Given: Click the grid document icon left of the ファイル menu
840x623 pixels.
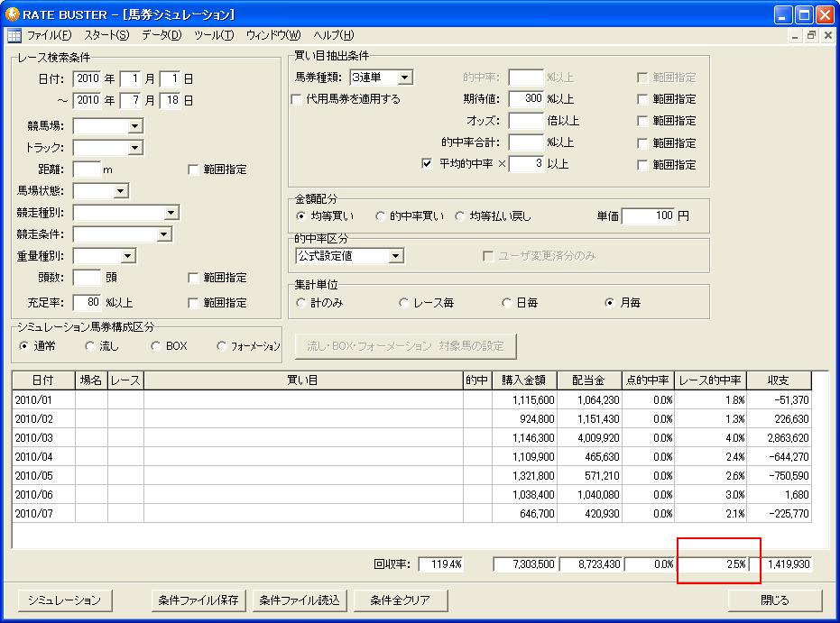Looking at the screenshot, I should point(14,36).
